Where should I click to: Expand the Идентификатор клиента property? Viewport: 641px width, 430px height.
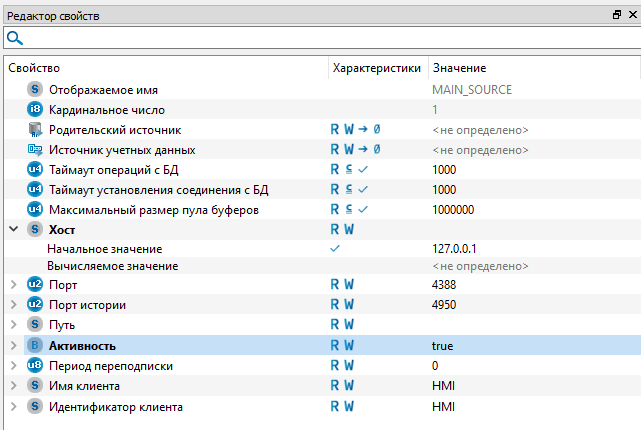tap(13, 407)
